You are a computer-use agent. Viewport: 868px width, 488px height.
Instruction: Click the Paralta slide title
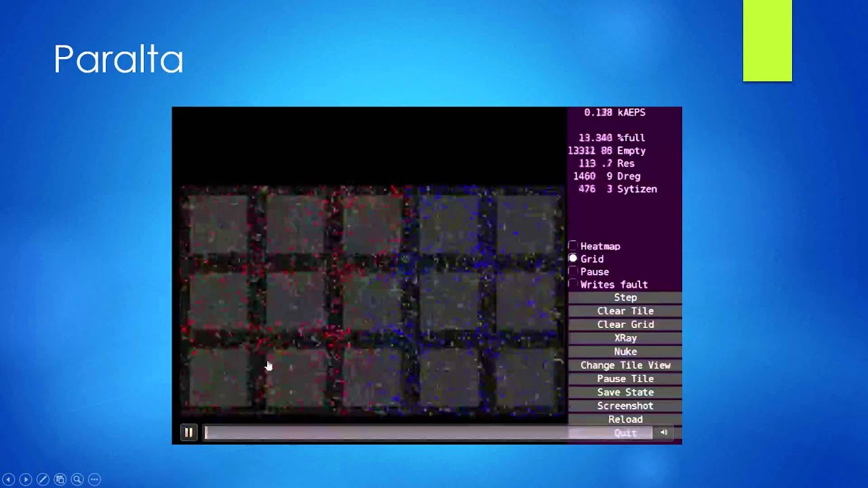pos(119,59)
